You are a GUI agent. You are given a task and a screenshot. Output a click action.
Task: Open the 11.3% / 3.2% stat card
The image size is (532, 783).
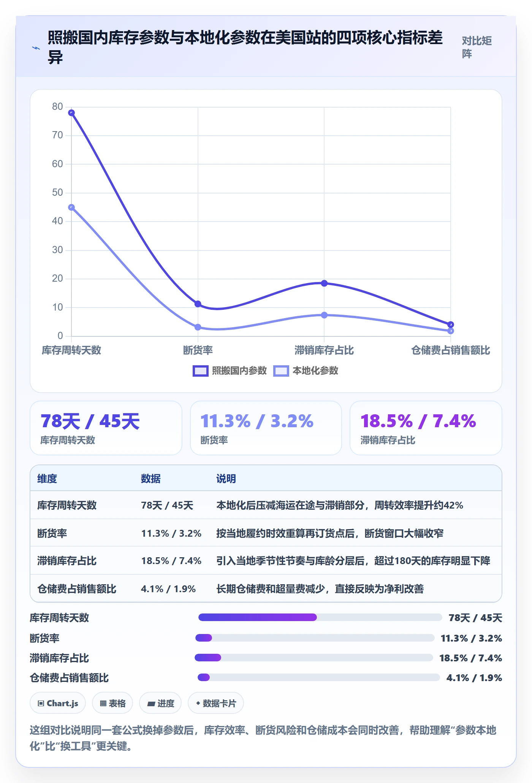pyautogui.click(x=266, y=428)
